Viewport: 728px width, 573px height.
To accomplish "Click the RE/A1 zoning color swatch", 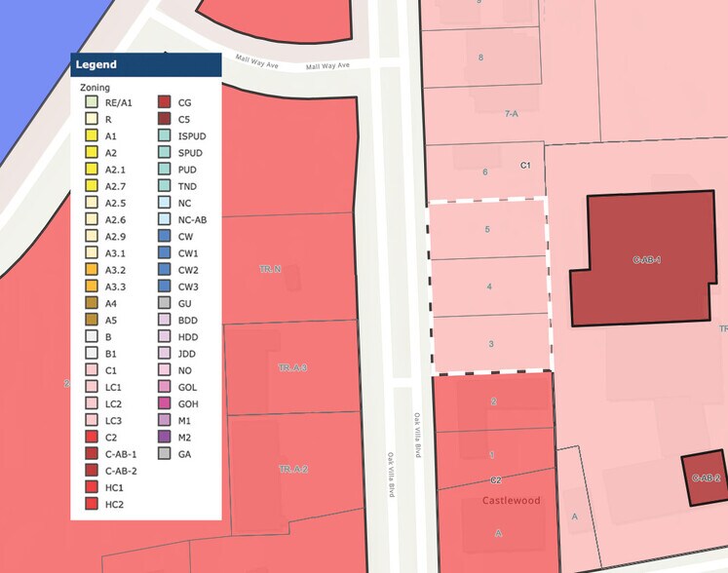I will pos(92,102).
